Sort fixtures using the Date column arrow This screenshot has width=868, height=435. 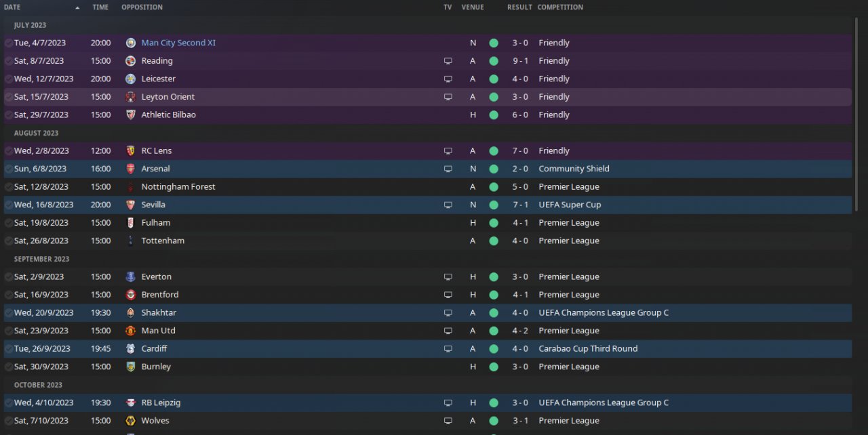[x=77, y=7]
